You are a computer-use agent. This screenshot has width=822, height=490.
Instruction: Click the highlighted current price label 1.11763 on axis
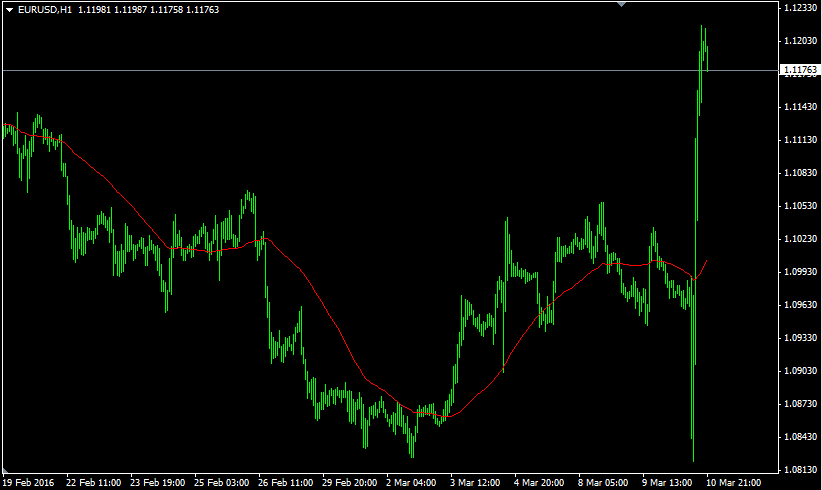coord(799,70)
